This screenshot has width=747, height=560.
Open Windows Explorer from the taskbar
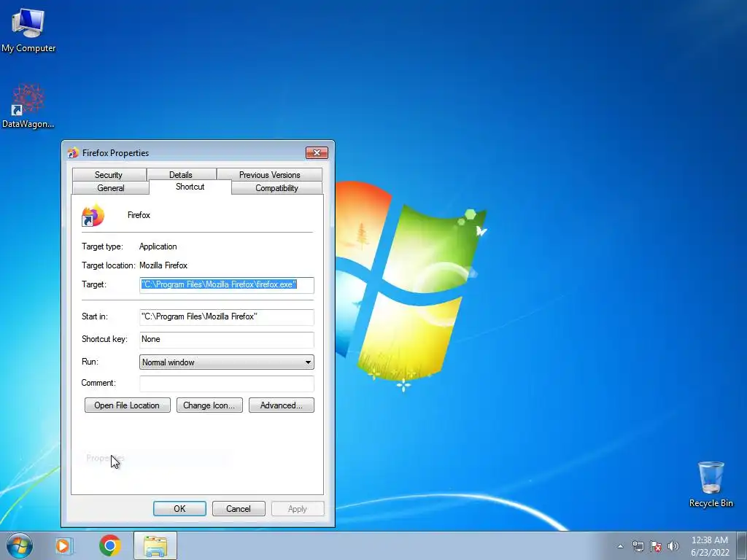155,545
